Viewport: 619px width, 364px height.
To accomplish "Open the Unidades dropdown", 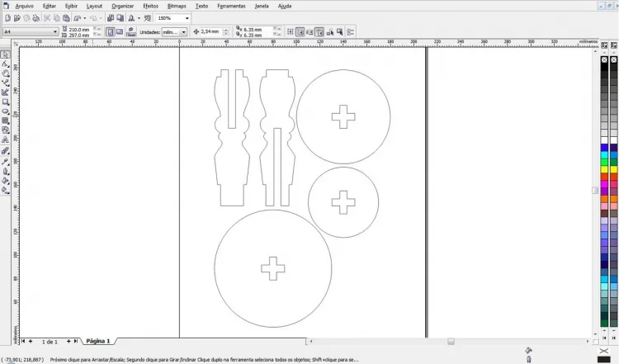I will click(x=174, y=32).
